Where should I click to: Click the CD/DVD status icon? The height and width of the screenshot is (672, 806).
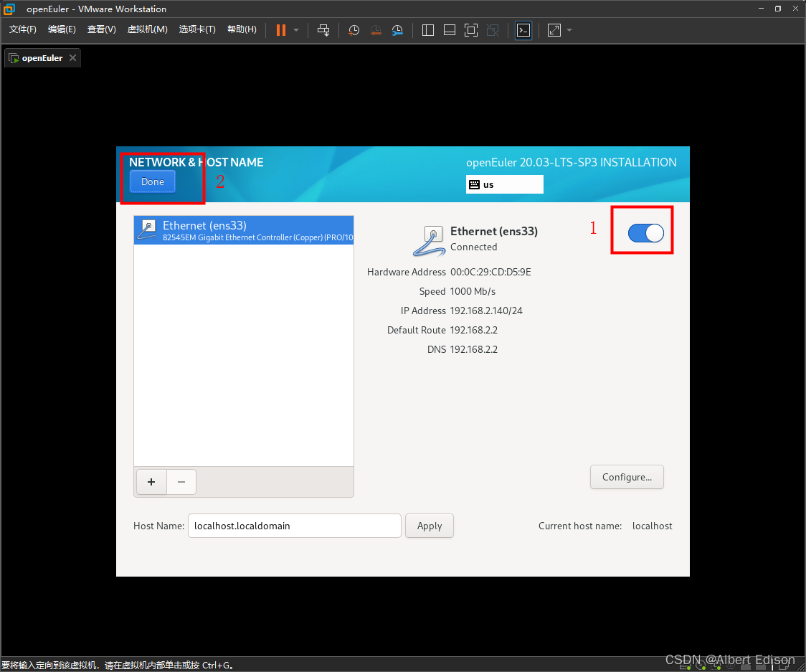701,667
